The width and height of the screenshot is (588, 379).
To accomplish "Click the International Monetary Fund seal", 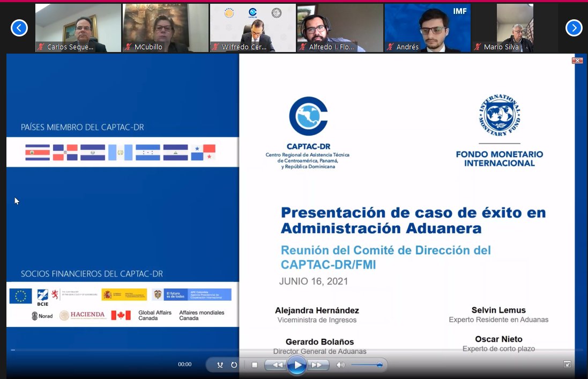I will (500, 115).
